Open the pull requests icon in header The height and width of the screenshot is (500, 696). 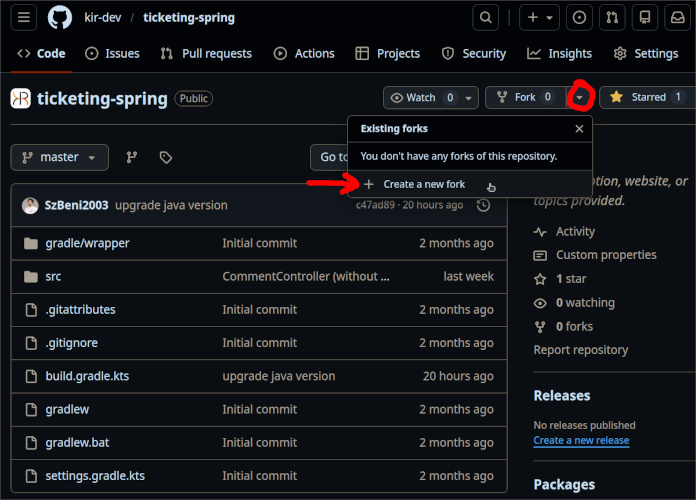612,17
